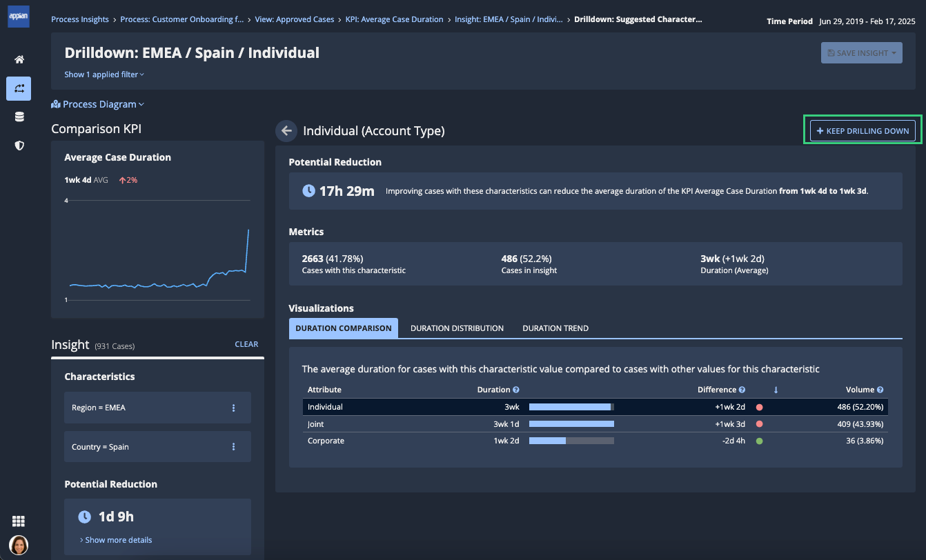
Task: Open the Save Insight dropdown button
Action: 861,53
